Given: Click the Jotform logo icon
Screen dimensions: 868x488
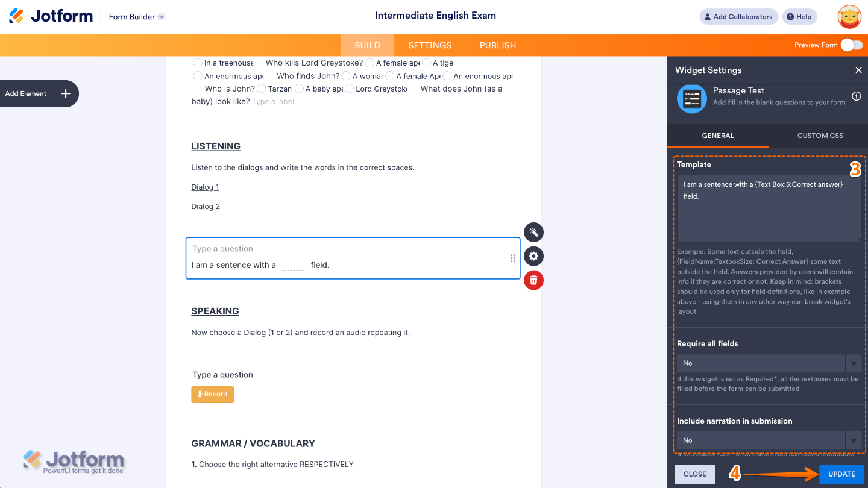Looking at the screenshot, I should (x=15, y=16).
